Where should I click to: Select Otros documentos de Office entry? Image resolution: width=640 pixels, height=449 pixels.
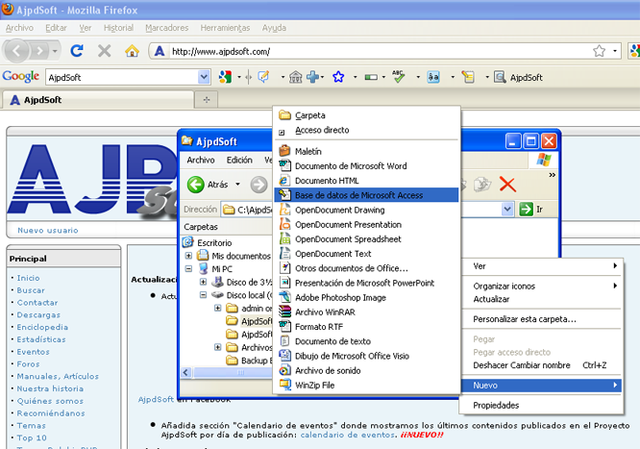(x=367, y=268)
